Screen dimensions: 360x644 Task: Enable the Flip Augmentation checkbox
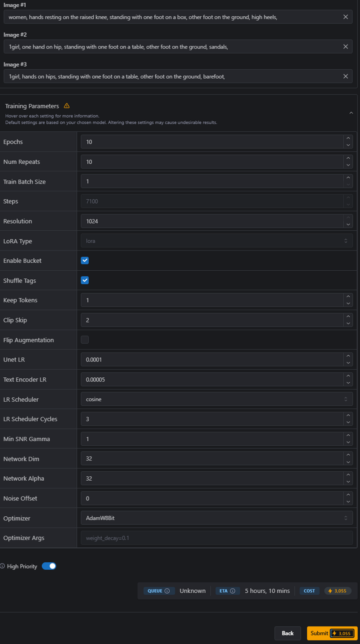click(85, 340)
